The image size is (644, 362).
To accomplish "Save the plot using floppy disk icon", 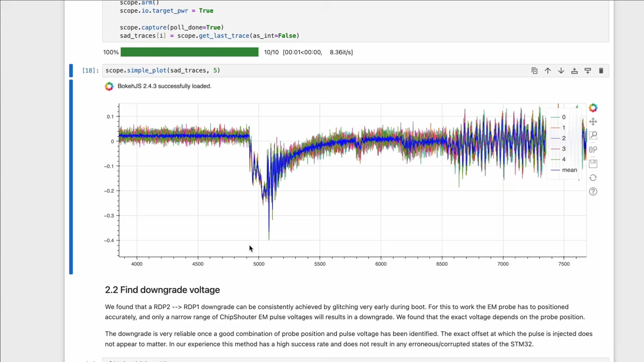I will (593, 164).
